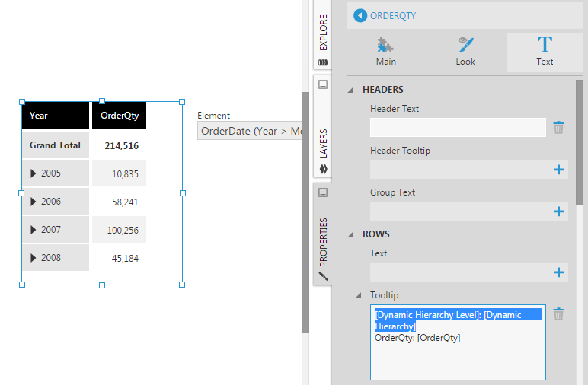Delete the Header Text value with trash icon

pyautogui.click(x=558, y=128)
